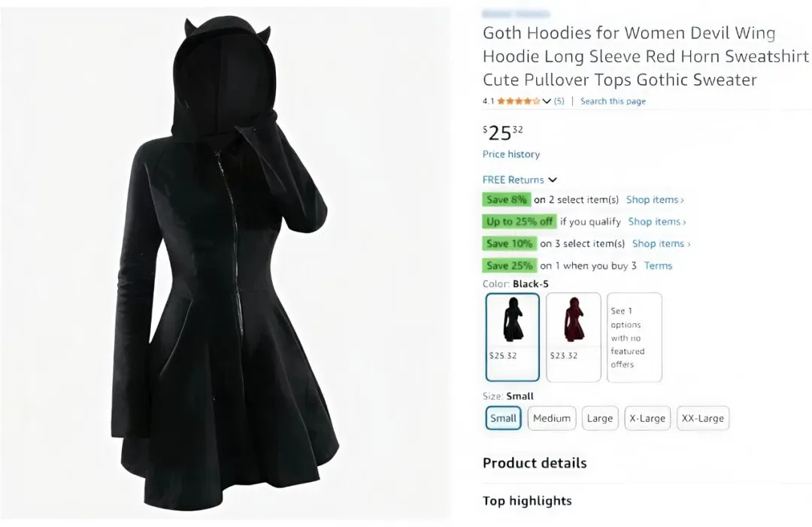Expand the FREE Returns chevron
The height and width of the screenshot is (527, 812).
[x=553, y=180]
